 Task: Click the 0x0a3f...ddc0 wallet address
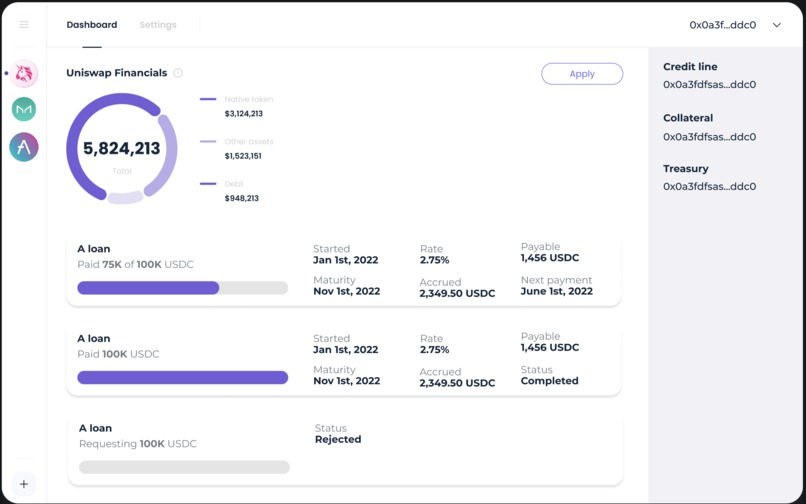click(723, 25)
